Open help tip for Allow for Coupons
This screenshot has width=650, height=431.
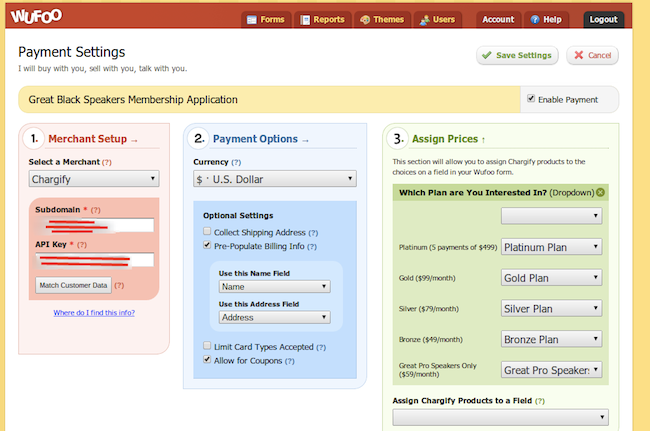(290, 361)
